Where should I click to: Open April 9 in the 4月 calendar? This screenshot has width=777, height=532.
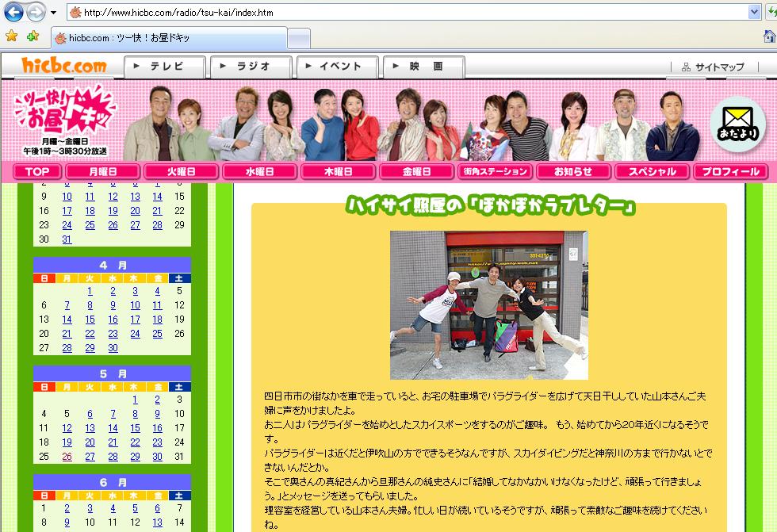point(113,305)
